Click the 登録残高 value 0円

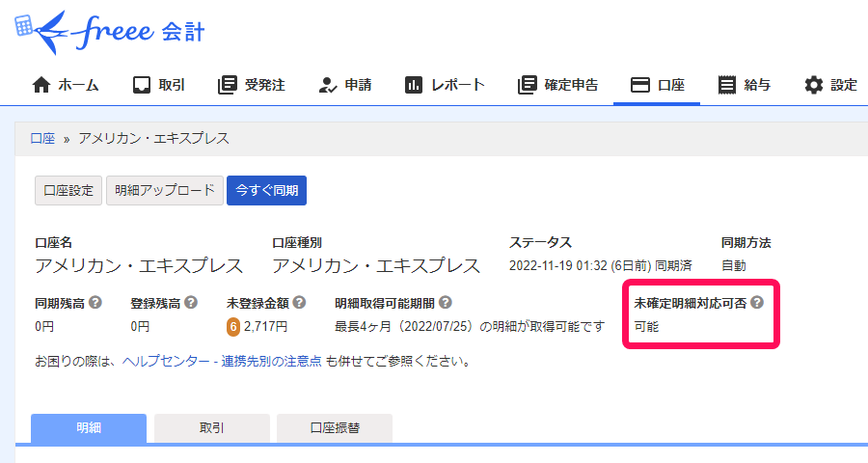tap(140, 327)
